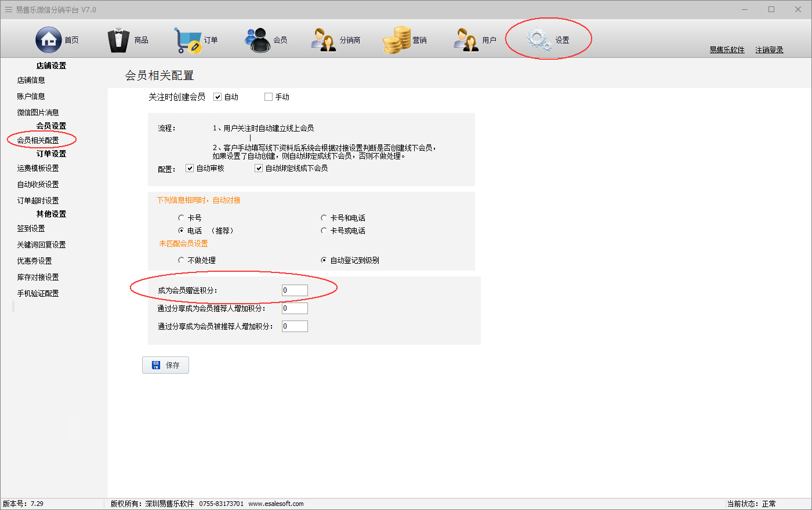This screenshot has height=510, width=812.
Task: Go to 运费模板设置 in sidebar
Action: click(x=38, y=169)
